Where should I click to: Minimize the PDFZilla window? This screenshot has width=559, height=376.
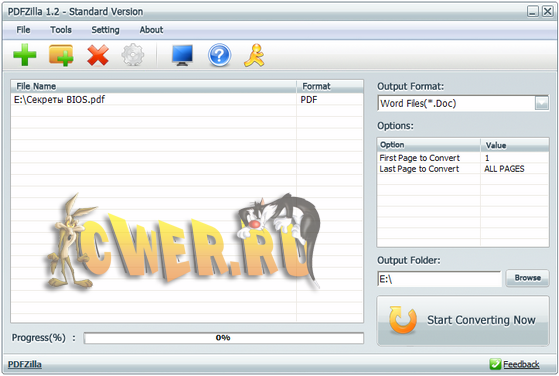coord(533,12)
